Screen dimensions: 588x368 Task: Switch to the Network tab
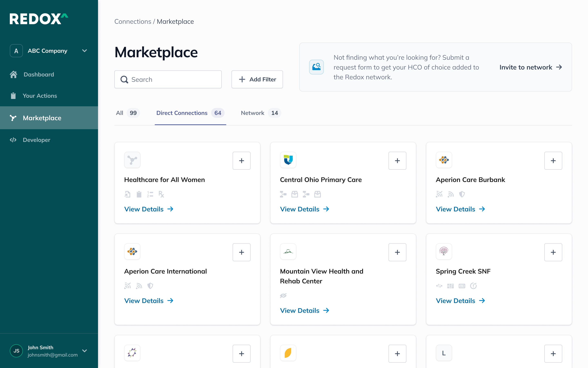click(261, 113)
